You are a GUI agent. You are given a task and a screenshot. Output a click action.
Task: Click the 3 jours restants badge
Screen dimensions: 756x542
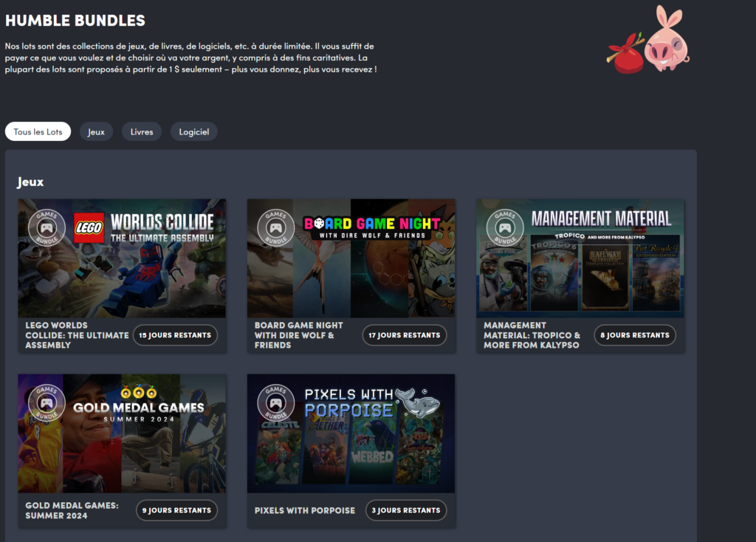[406, 510]
